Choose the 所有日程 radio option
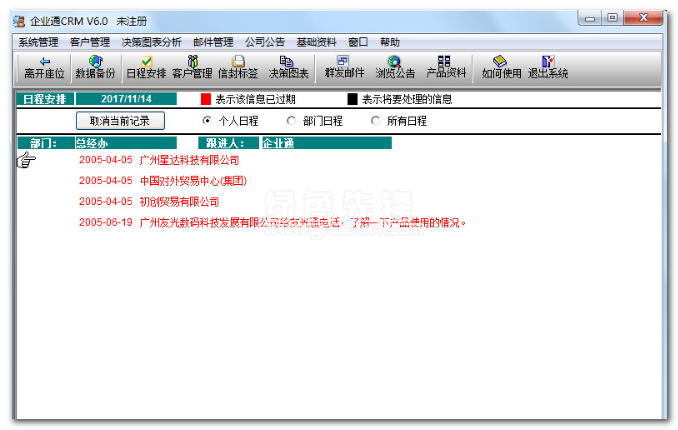The height and width of the screenshot is (430, 678). pyautogui.click(x=375, y=121)
